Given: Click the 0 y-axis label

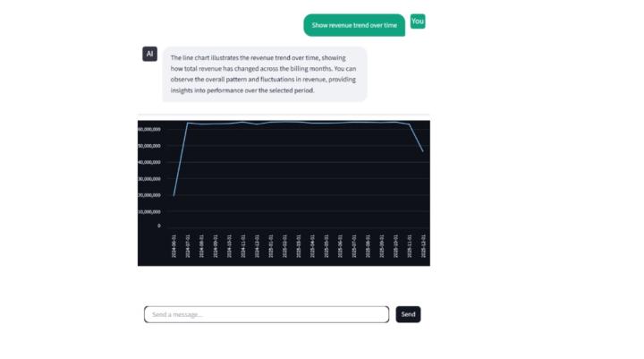Looking at the screenshot, I should (x=158, y=226).
